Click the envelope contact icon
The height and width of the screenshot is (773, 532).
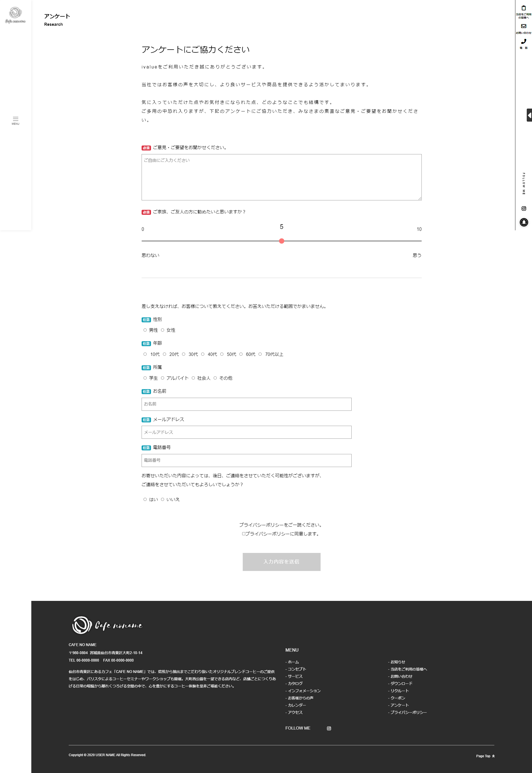(523, 26)
